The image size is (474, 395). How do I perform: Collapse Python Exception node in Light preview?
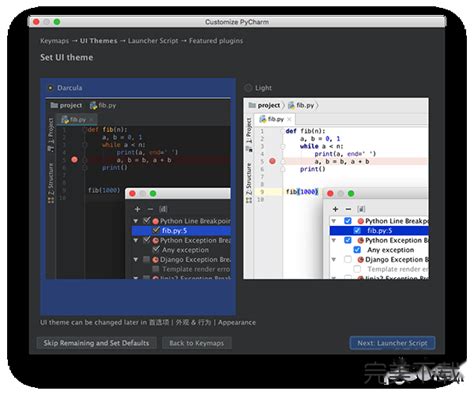point(334,240)
